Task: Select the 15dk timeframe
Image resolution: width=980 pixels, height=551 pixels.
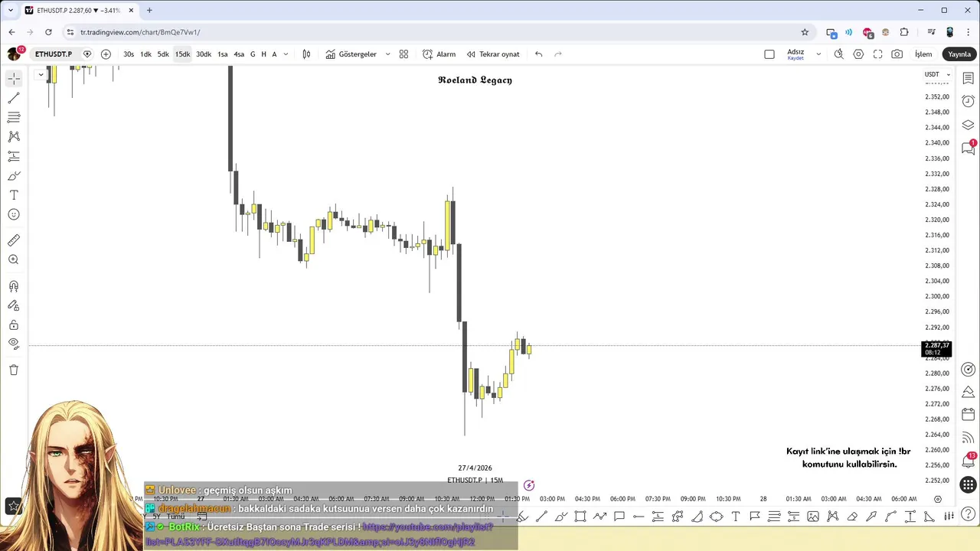Action: pyautogui.click(x=182, y=54)
